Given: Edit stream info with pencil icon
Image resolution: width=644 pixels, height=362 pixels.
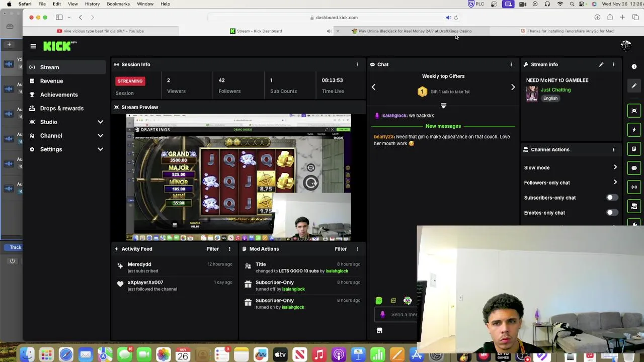Looking at the screenshot, I should [601, 64].
